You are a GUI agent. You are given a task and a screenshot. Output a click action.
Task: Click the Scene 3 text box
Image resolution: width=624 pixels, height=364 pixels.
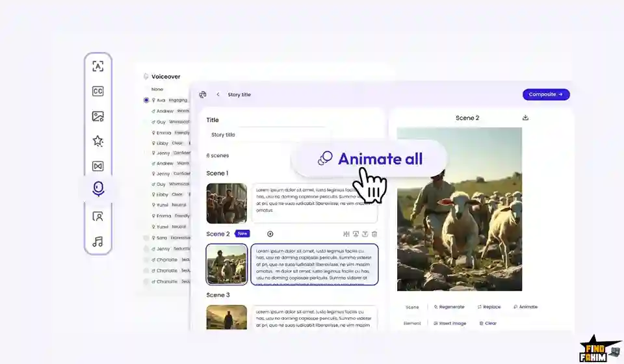click(315, 317)
